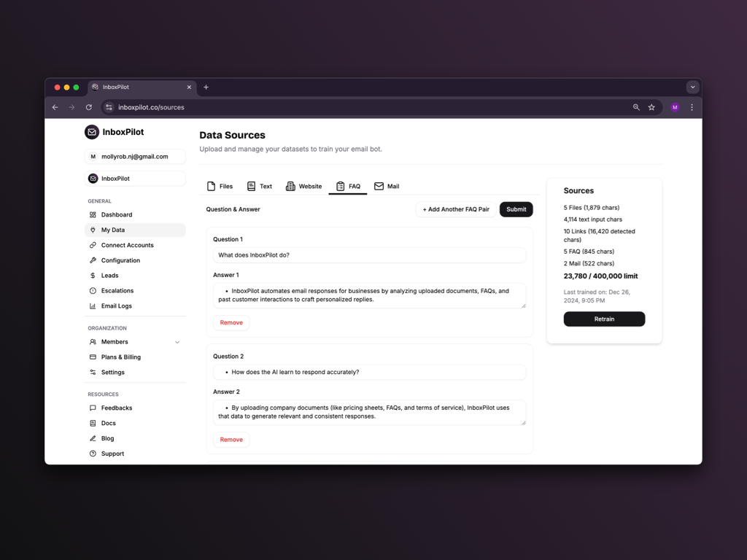The height and width of the screenshot is (560, 747).
Task: Open the mollyrob.nj@gmail.com account selector
Action: pyautogui.click(x=135, y=157)
